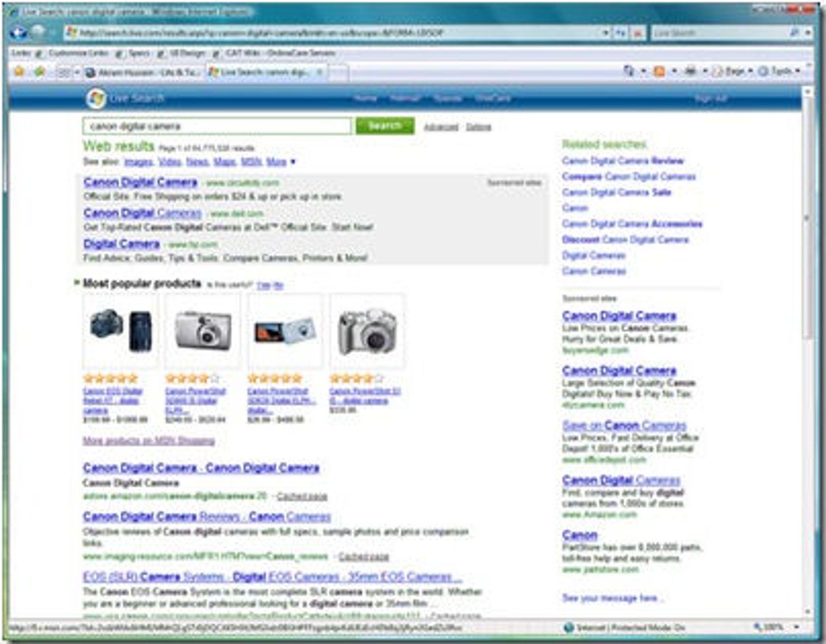Click OneCare in Live Search header
Viewport: 826px width, 644px height.
[x=493, y=98]
